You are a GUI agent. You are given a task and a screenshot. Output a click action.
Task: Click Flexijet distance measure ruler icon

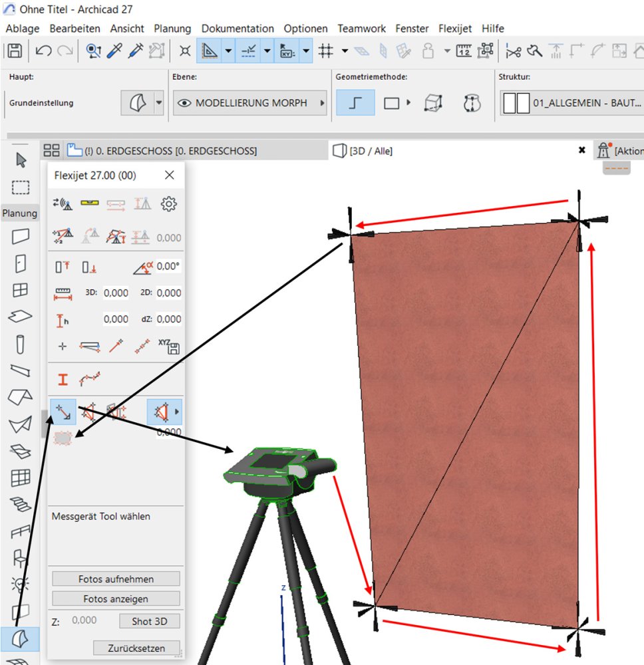click(x=63, y=293)
